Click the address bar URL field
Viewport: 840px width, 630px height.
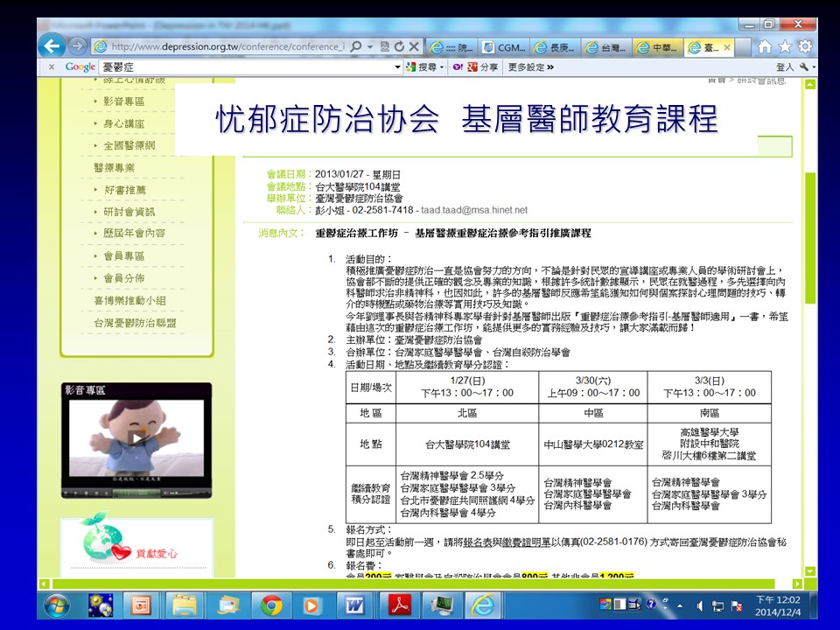(x=227, y=46)
